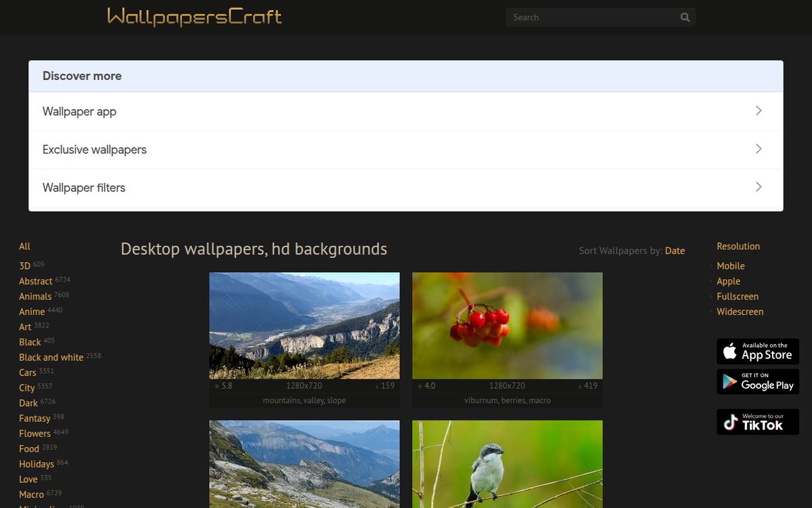Open the Art category
The image size is (812, 508).
pos(25,327)
